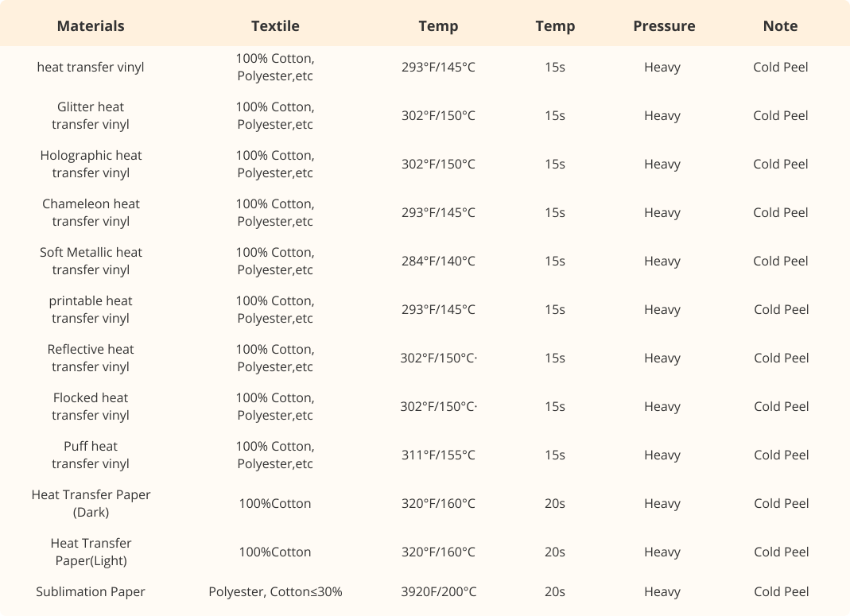Click the Polyester, Cotton≤30% textile cell
This screenshot has height=616, width=850.
(x=275, y=591)
